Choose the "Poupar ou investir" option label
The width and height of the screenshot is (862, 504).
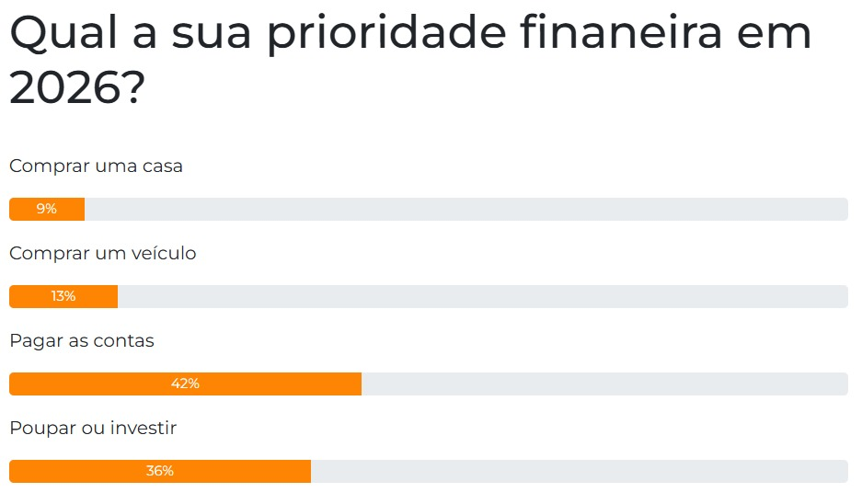93,428
